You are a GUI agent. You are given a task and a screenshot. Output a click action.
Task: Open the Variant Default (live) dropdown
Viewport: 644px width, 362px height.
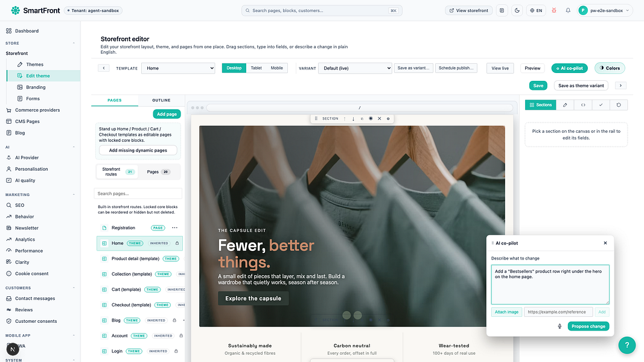[x=355, y=68]
